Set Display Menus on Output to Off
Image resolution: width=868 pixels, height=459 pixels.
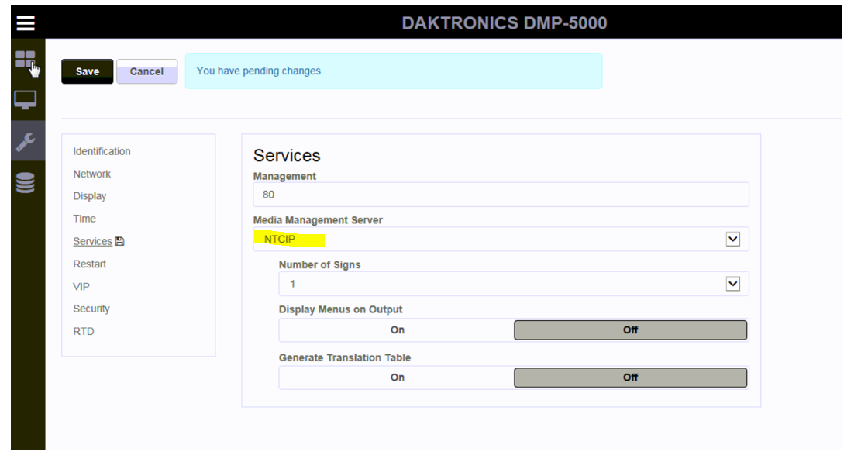(x=630, y=330)
